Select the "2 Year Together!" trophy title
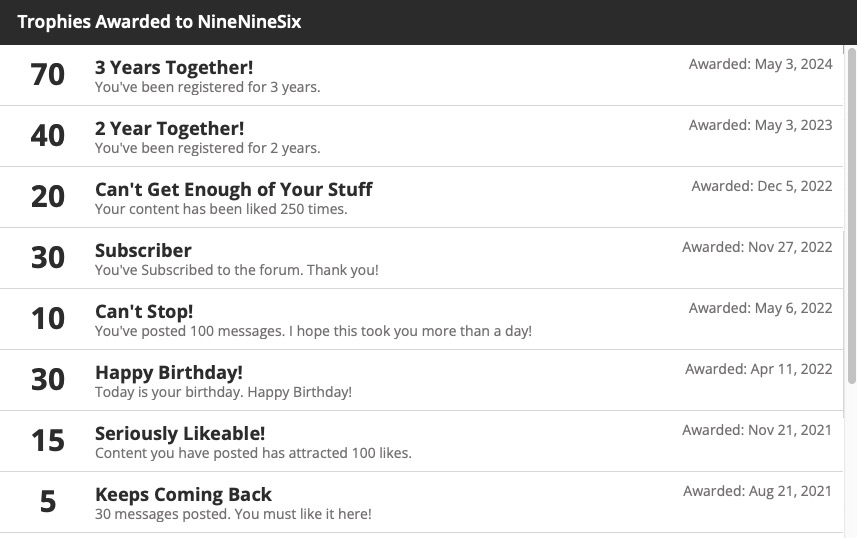Screen dimensions: 857x538 (x=169, y=129)
